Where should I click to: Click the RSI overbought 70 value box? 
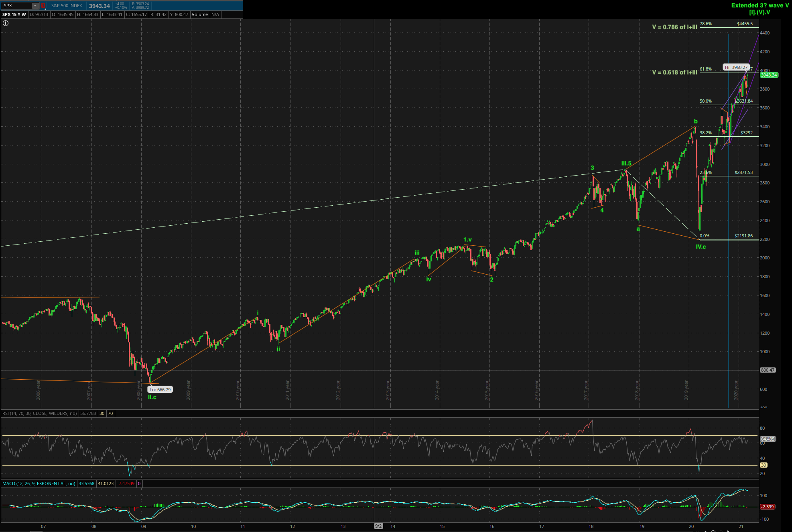(x=110, y=413)
